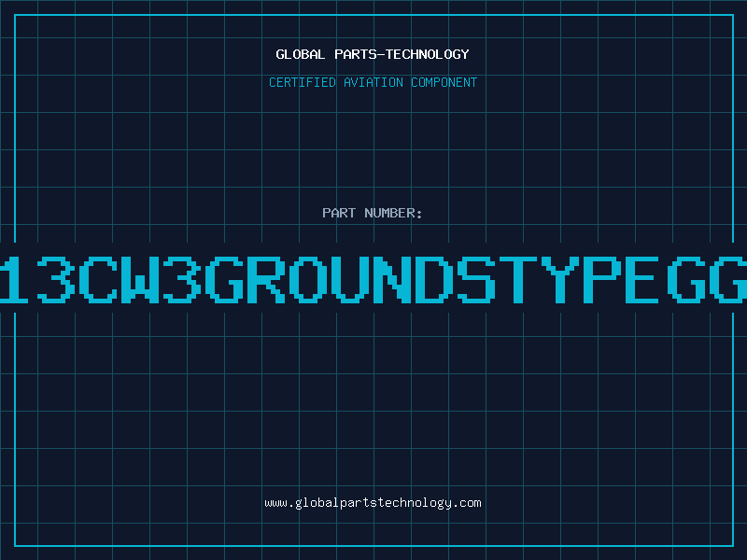Click the PART NUMBER: label
The image size is (747, 560).
click(x=373, y=213)
